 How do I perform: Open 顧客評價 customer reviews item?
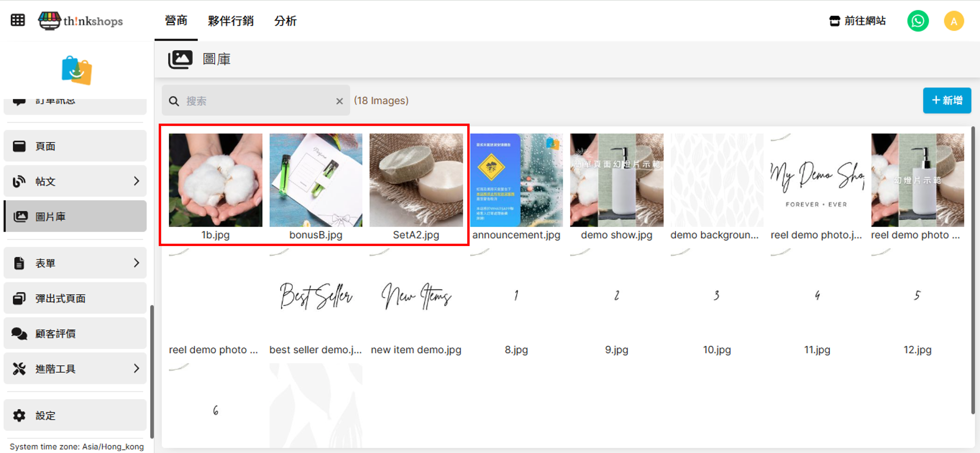click(75, 333)
